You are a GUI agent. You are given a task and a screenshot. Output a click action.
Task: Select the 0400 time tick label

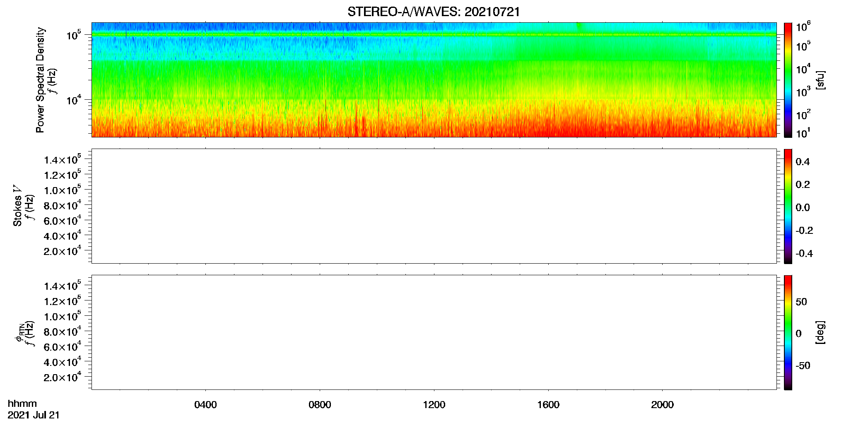[205, 405]
